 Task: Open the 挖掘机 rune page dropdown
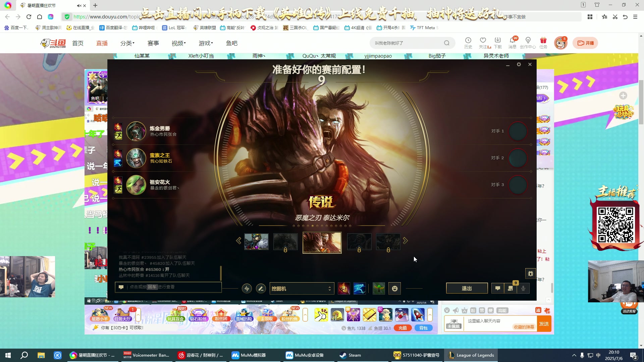(x=301, y=289)
